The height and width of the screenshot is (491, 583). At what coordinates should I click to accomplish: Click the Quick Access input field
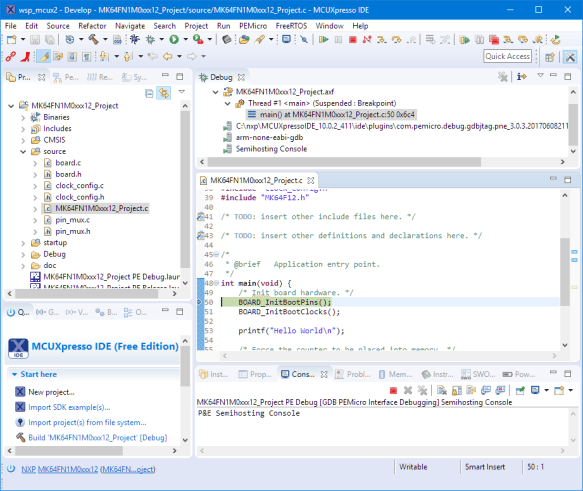[508, 56]
